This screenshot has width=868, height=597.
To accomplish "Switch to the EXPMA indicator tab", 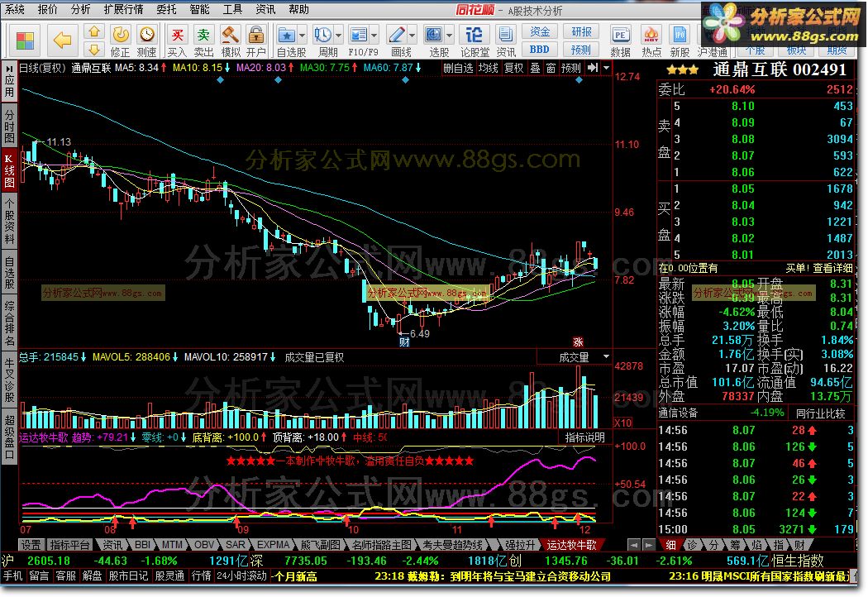I will 274,545.
